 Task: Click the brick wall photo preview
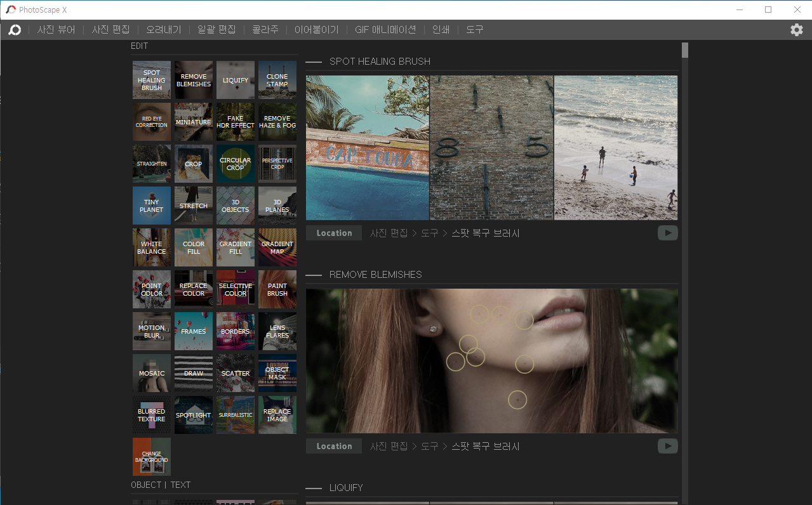coord(492,148)
